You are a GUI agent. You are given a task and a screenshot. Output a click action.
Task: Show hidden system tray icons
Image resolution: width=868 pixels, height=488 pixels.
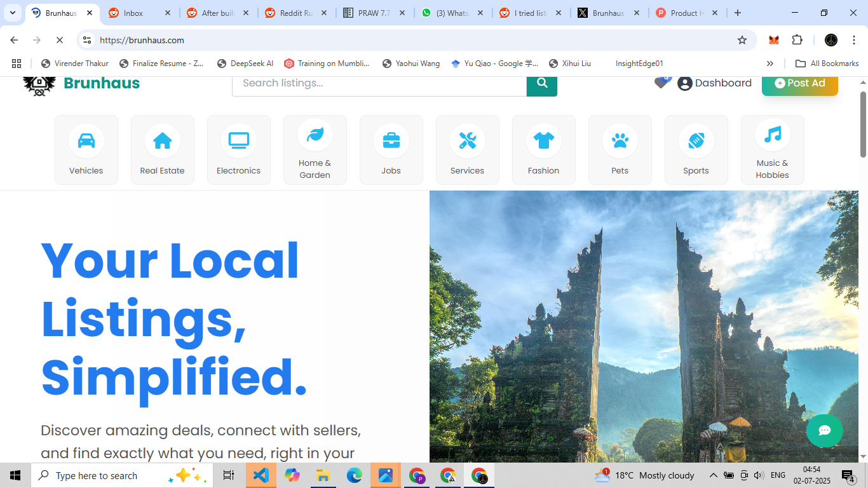pyautogui.click(x=713, y=475)
